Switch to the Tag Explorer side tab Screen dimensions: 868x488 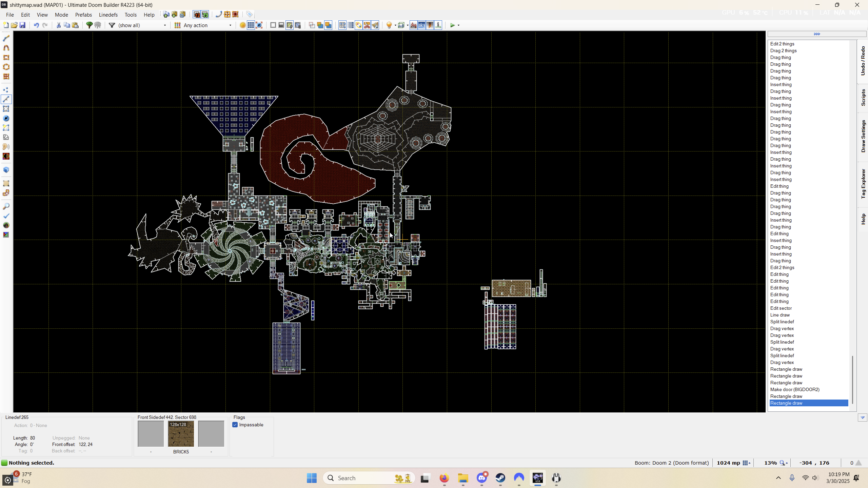pos(863,183)
